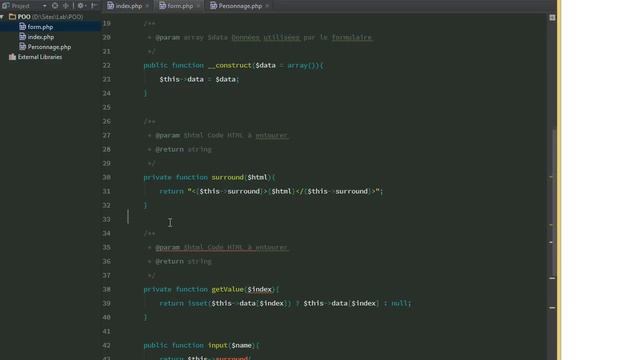
Task: Click the getValue function name
Action: (x=228, y=289)
